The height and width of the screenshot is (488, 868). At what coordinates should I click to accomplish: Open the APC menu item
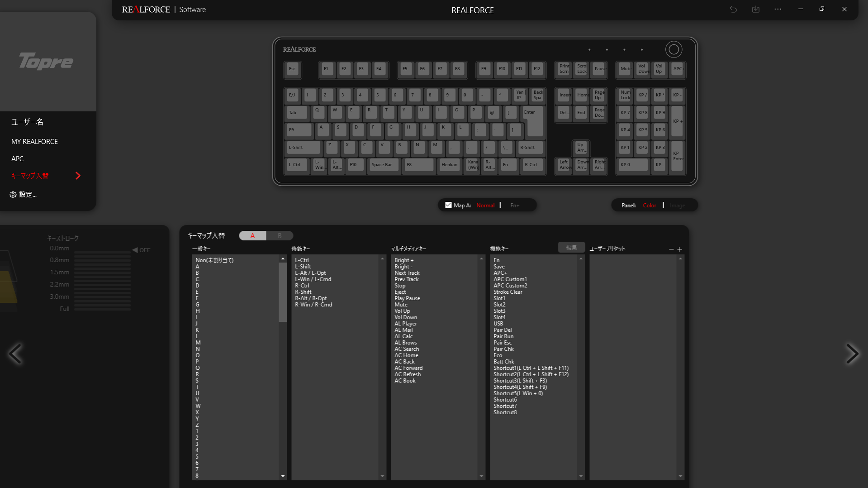pos(17,159)
